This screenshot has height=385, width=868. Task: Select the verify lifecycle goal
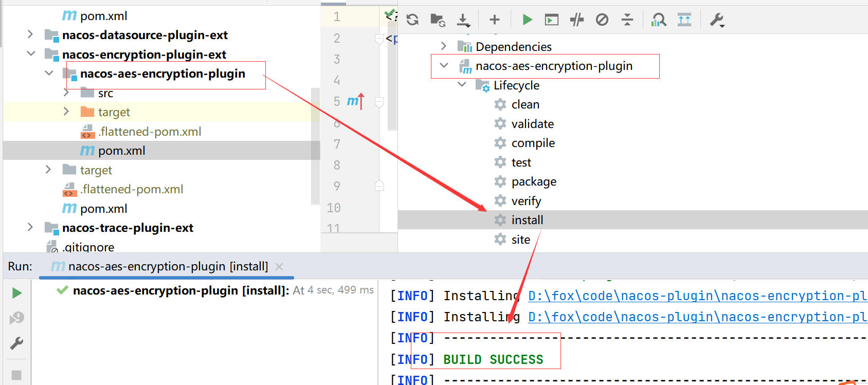tap(526, 201)
